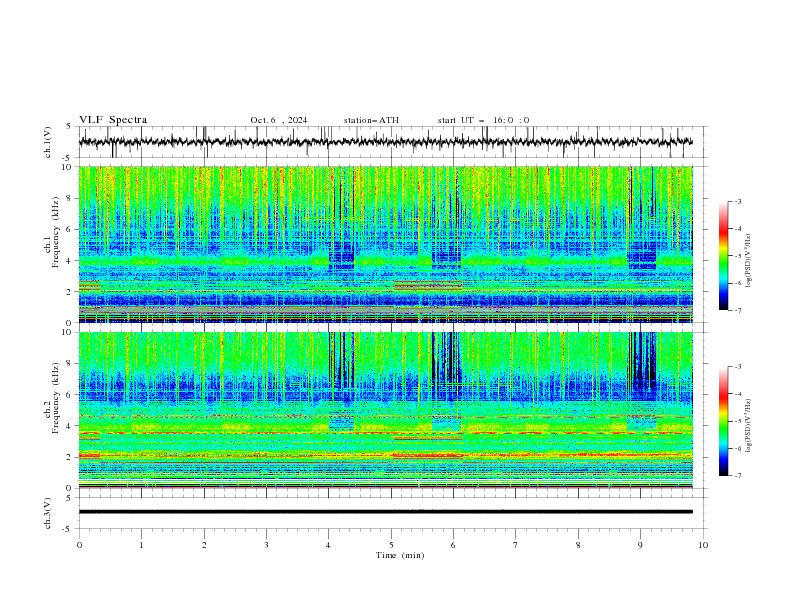Screen dimensions: 792x612
Task: Click inside the ch.2 spectrogram plot
Action: click(385, 410)
